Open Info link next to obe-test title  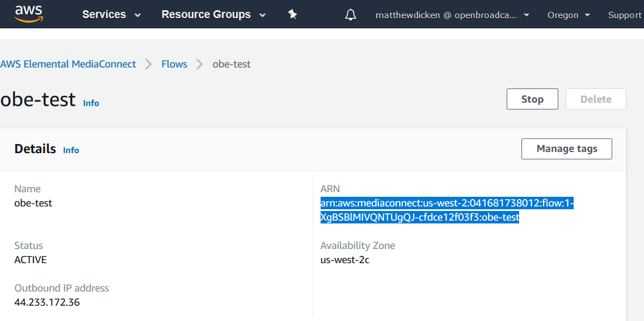[91, 103]
